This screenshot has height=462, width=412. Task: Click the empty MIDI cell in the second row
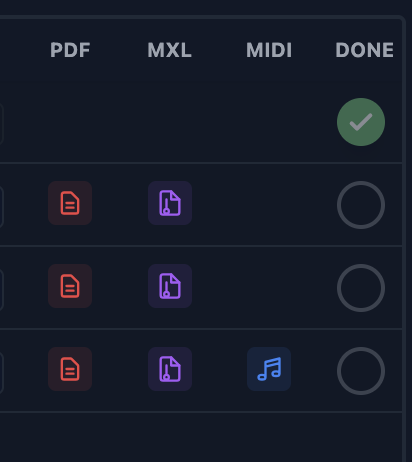pos(269,205)
